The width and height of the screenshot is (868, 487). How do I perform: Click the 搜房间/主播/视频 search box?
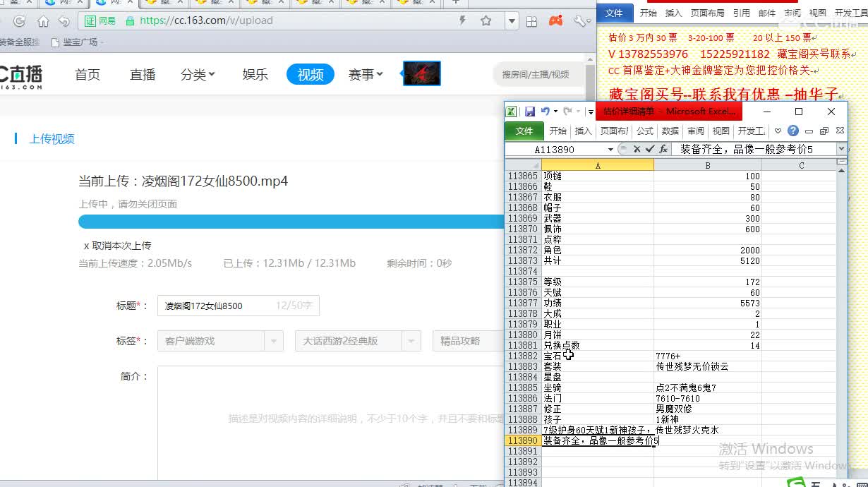coord(539,74)
